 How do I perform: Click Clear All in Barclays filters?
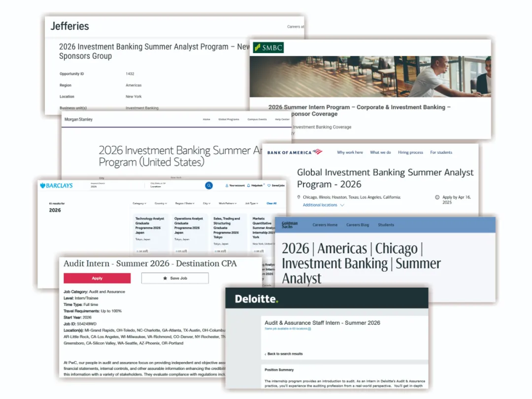coord(271,203)
